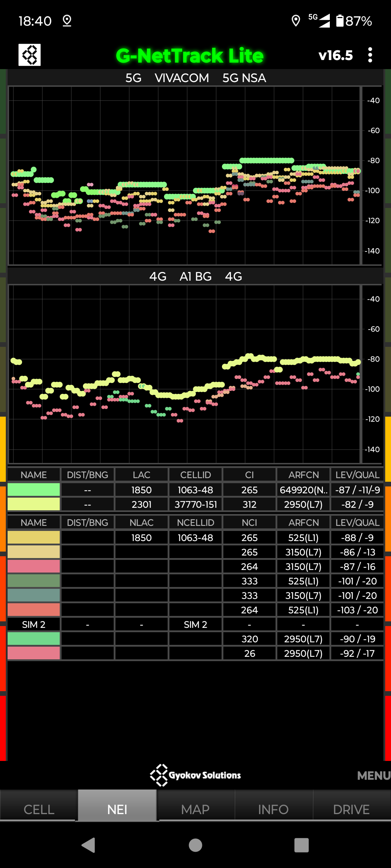
Task: Open the DRIVE tab
Action: pyautogui.click(x=351, y=809)
